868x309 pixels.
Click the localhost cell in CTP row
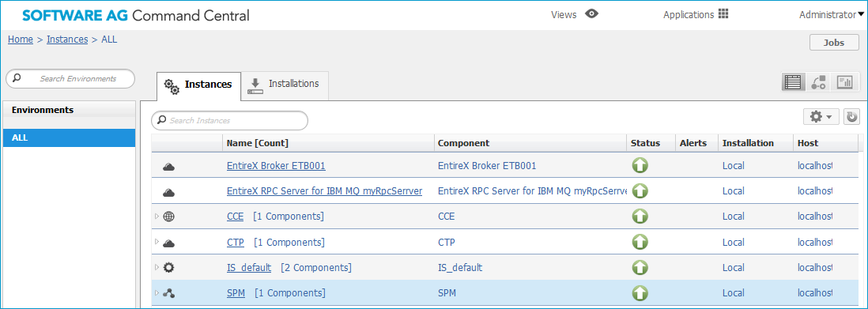click(815, 242)
